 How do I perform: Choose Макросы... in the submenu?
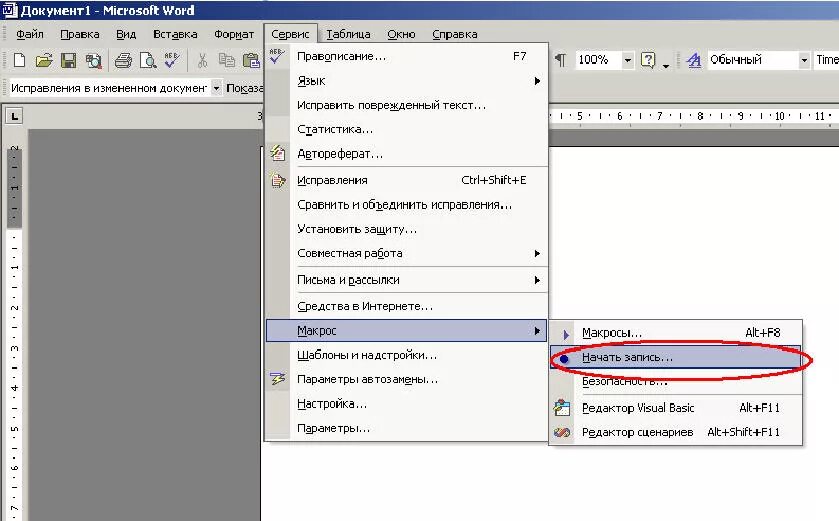pyautogui.click(x=676, y=333)
